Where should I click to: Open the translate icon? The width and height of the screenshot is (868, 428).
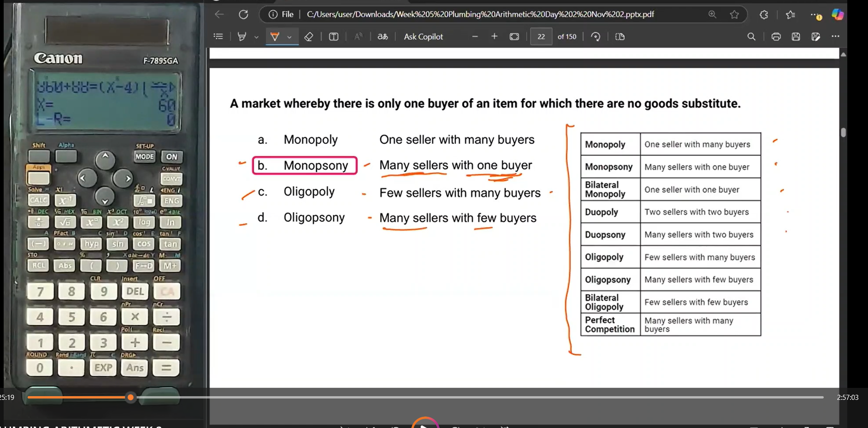[x=383, y=36]
